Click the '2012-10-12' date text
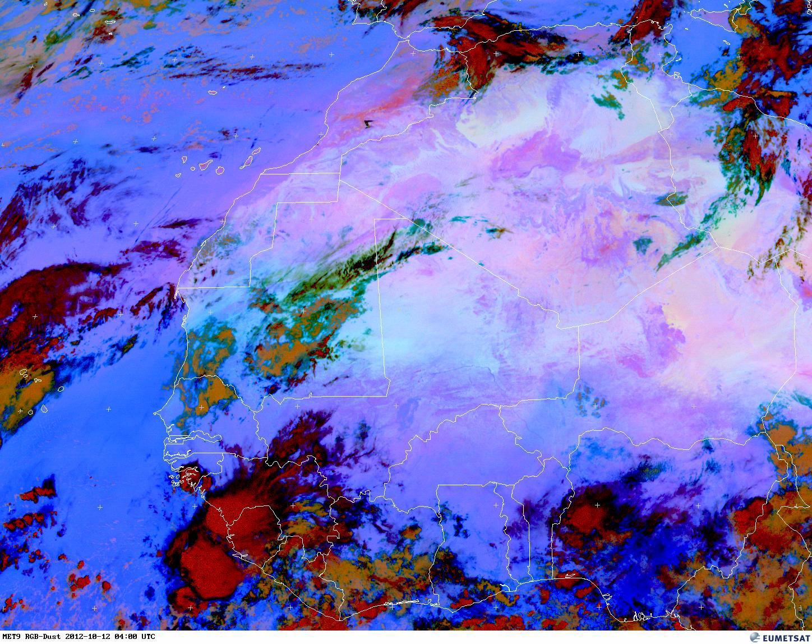812x644 pixels. pos(87,637)
